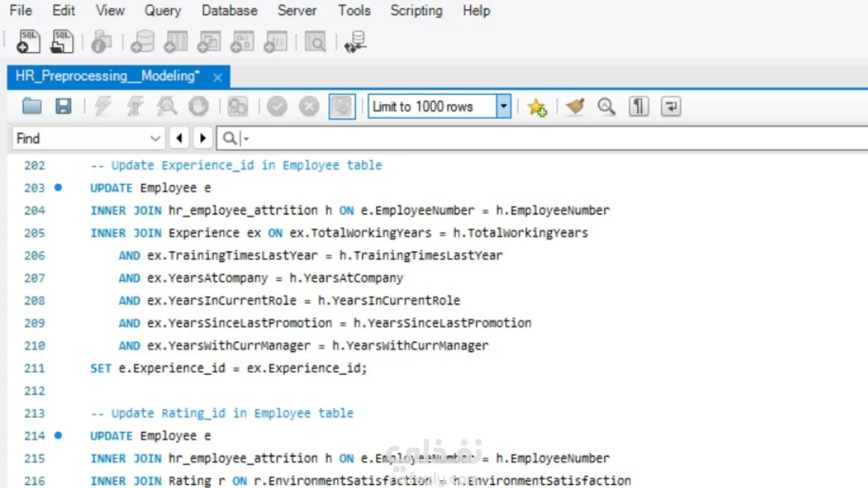Toggle the word wrap button

[670, 107]
